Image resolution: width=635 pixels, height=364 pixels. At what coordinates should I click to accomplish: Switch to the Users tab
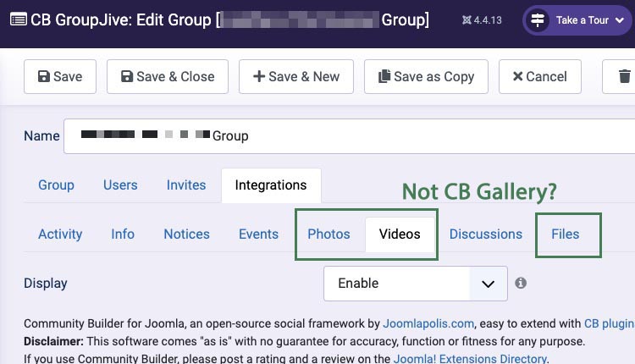[120, 185]
